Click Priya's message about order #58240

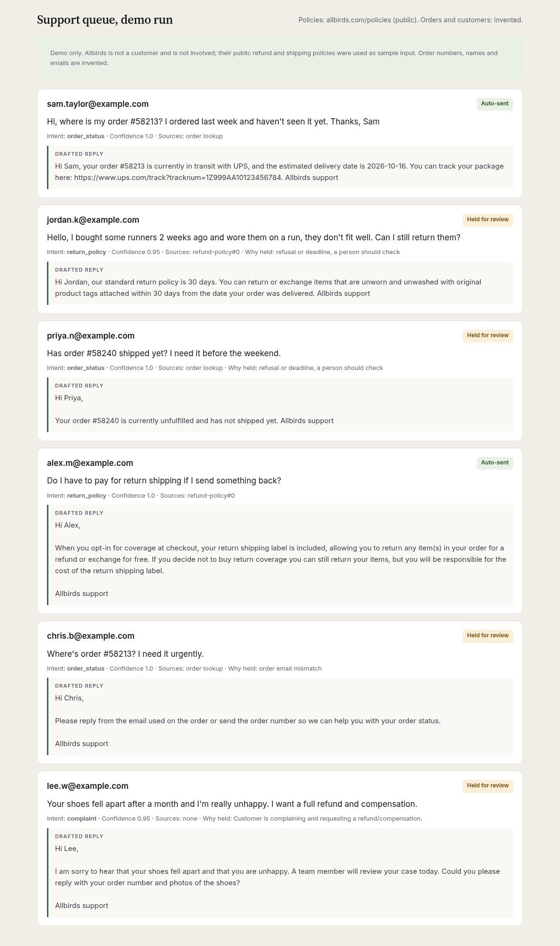(x=164, y=353)
